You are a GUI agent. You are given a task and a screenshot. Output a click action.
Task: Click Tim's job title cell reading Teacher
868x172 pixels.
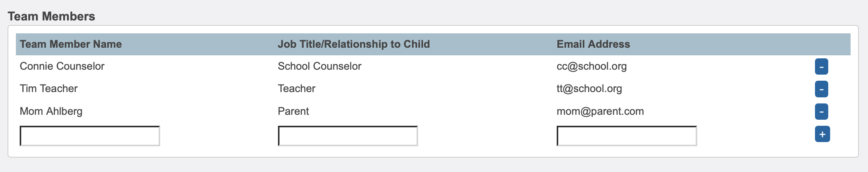(x=297, y=89)
